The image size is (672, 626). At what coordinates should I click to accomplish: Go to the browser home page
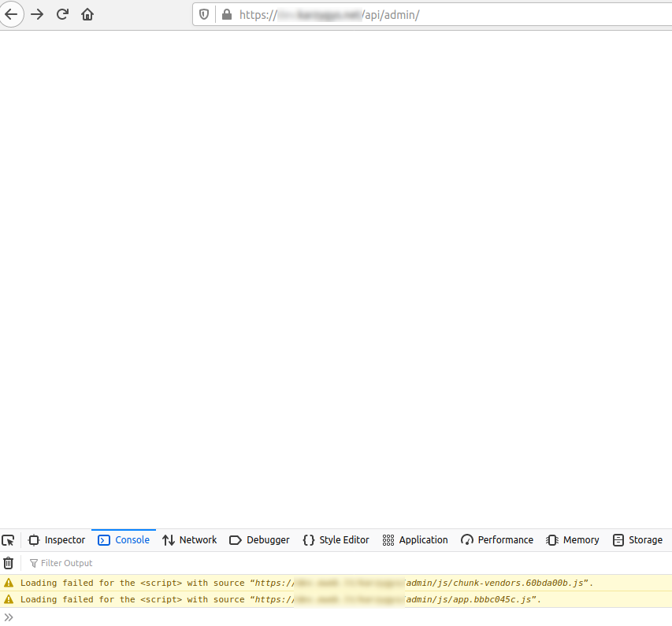(x=87, y=14)
